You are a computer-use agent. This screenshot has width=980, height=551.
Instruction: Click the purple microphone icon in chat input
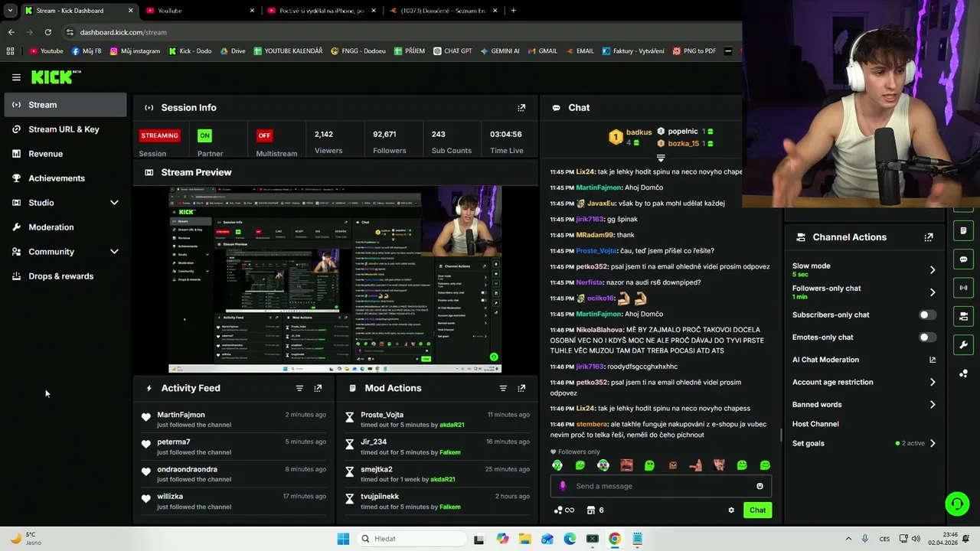[x=563, y=486]
